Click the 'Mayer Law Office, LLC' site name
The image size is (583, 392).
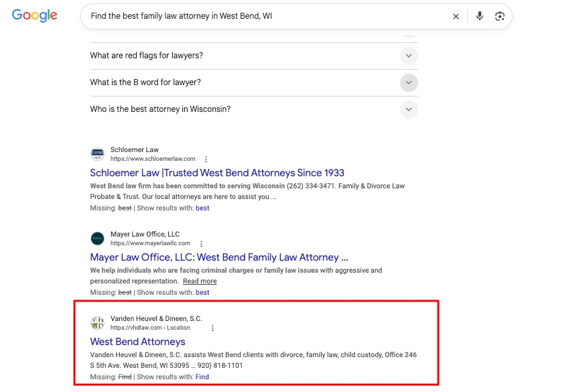click(x=145, y=234)
